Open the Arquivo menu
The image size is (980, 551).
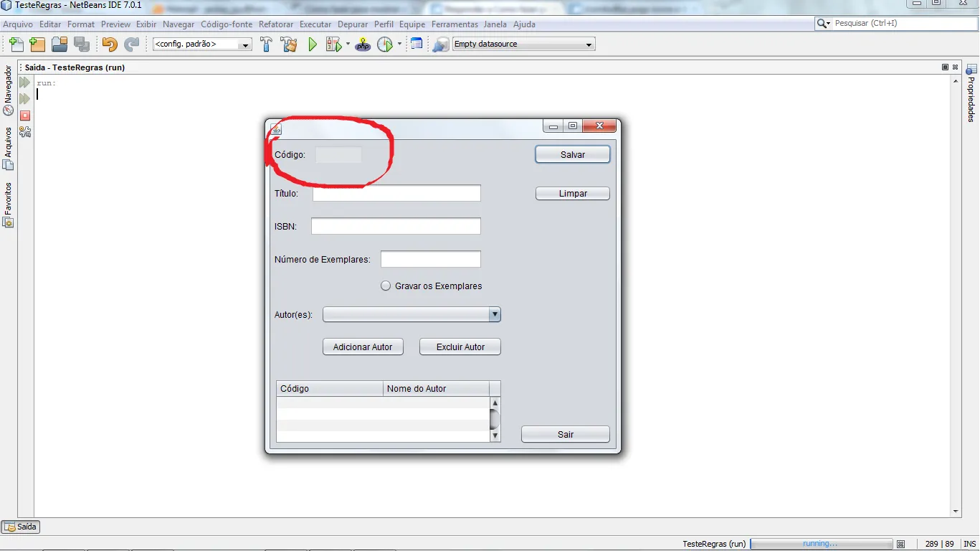pyautogui.click(x=18, y=24)
